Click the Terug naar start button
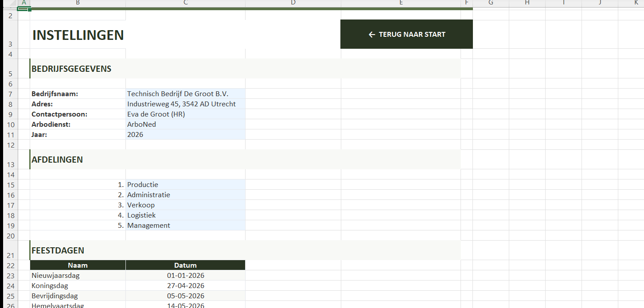The height and width of the screenshot is (308, 644). 406,35
